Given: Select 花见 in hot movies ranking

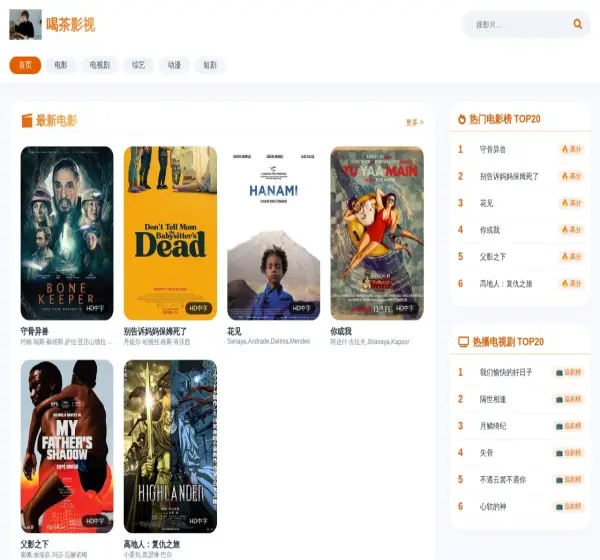Looking at the screenshot, I should (x=486, y=203).
